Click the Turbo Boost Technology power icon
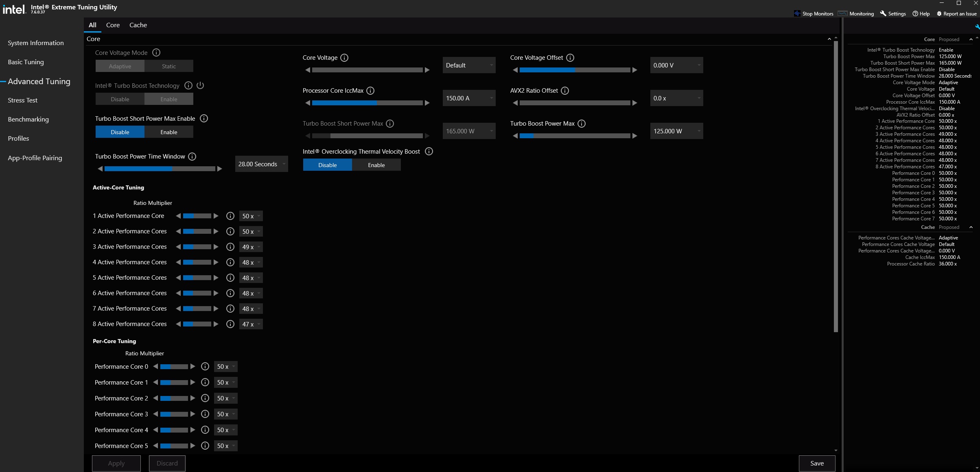The image size is (980, 472). point(200,85)
